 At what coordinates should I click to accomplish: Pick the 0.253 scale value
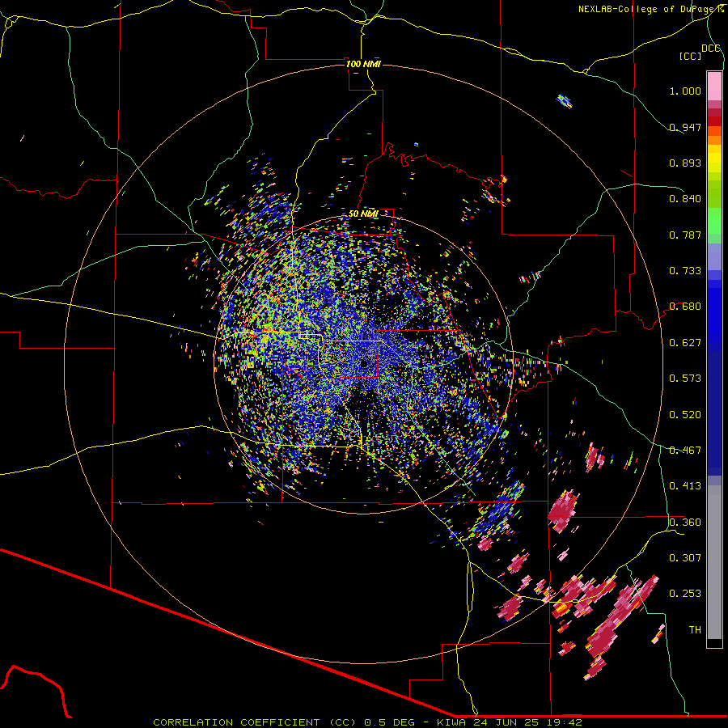pyautogui.click(x=685, y=594)
